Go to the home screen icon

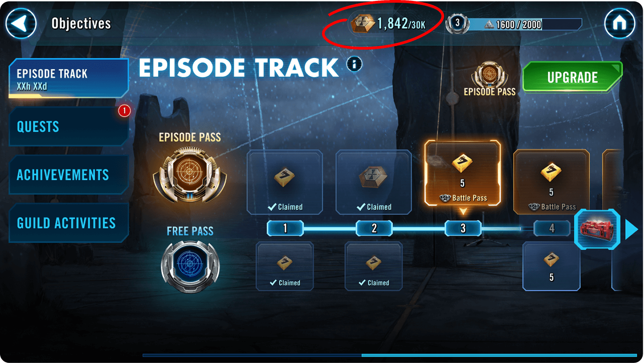pyautogui.click(x=619, y=23)
